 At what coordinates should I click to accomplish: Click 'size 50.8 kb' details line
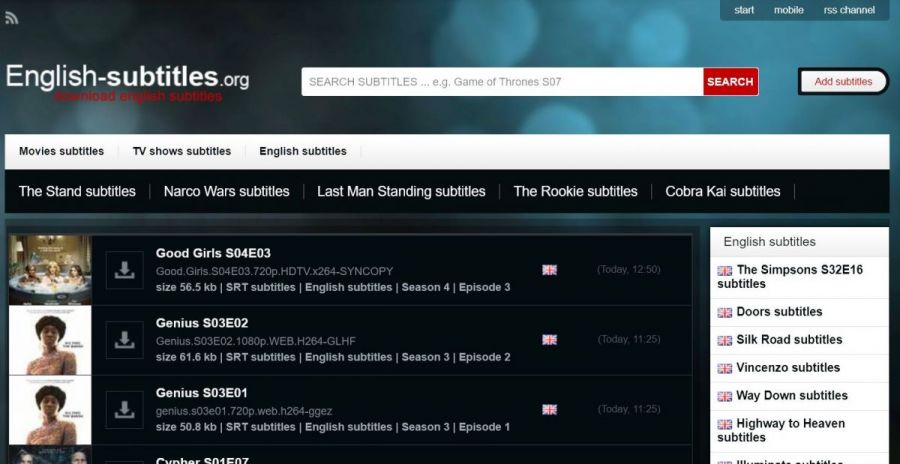pos(333,427)
